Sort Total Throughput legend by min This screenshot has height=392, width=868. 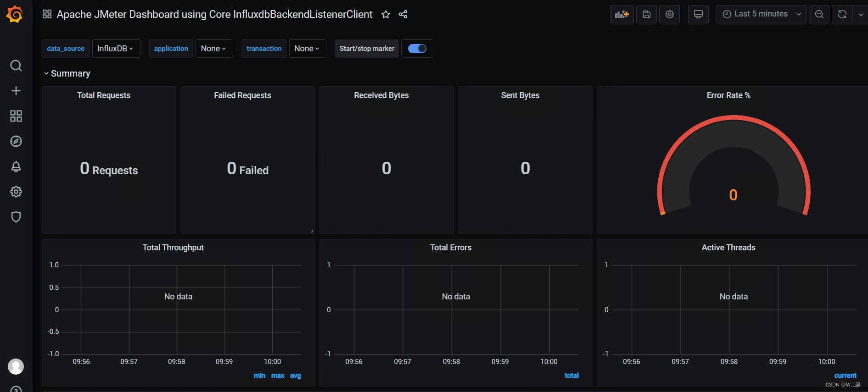tap(259, 375)
